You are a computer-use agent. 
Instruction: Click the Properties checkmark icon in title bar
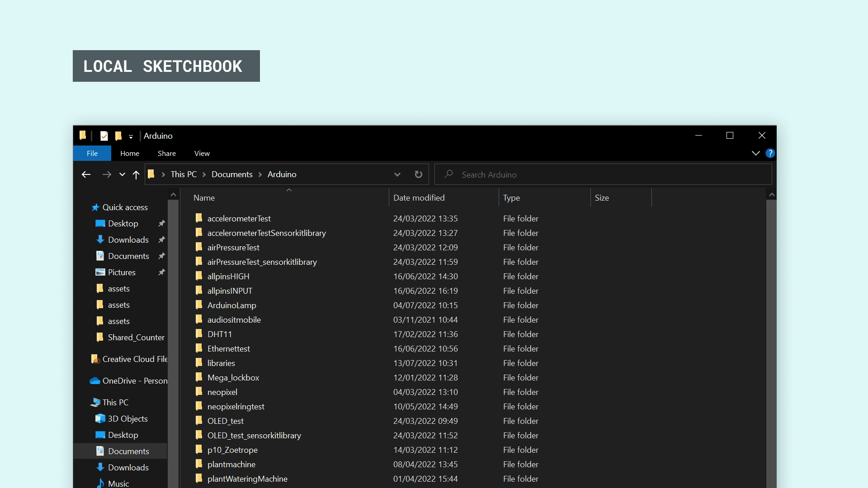(x=104, y=136)
